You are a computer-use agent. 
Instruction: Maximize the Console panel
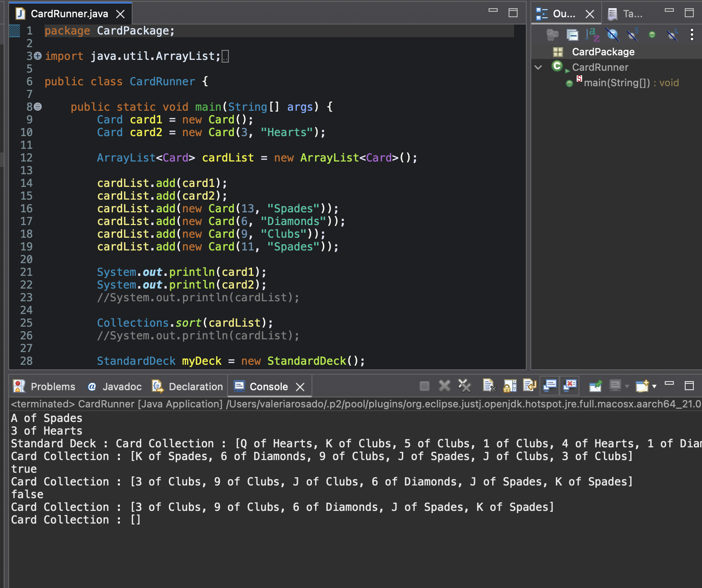pyautogui.click(x=689, y=386)
